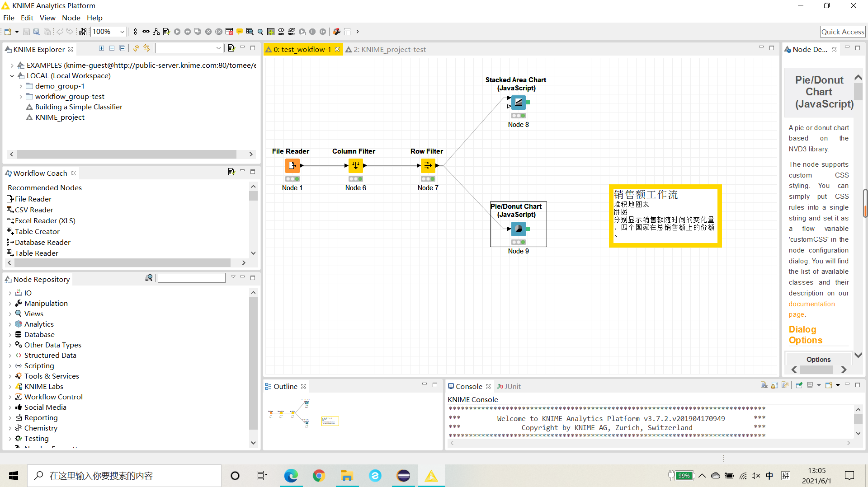The height and width of the screenshot is (487, 868).
Task: Expand the Analytics category in Node Repository
Action: click(10, 324)
